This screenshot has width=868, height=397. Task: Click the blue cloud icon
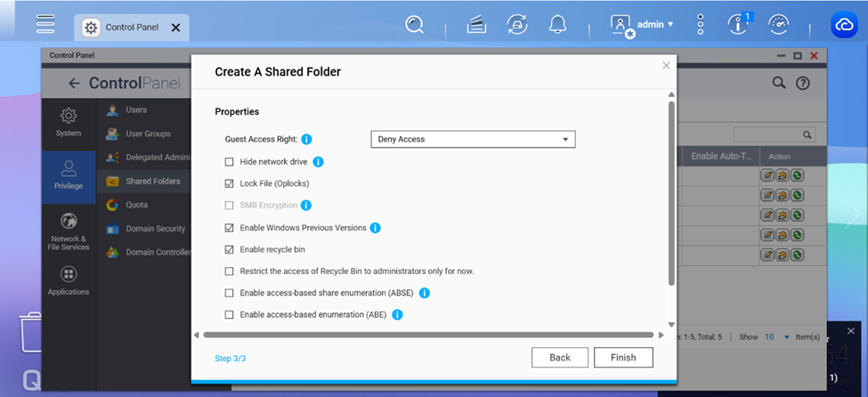pos(843,25)
